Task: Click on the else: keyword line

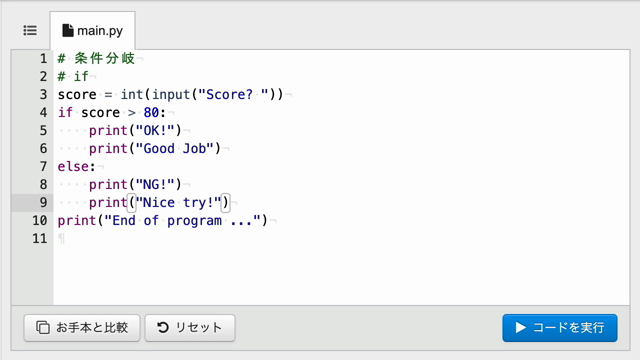Action: [x=76, y=167]
